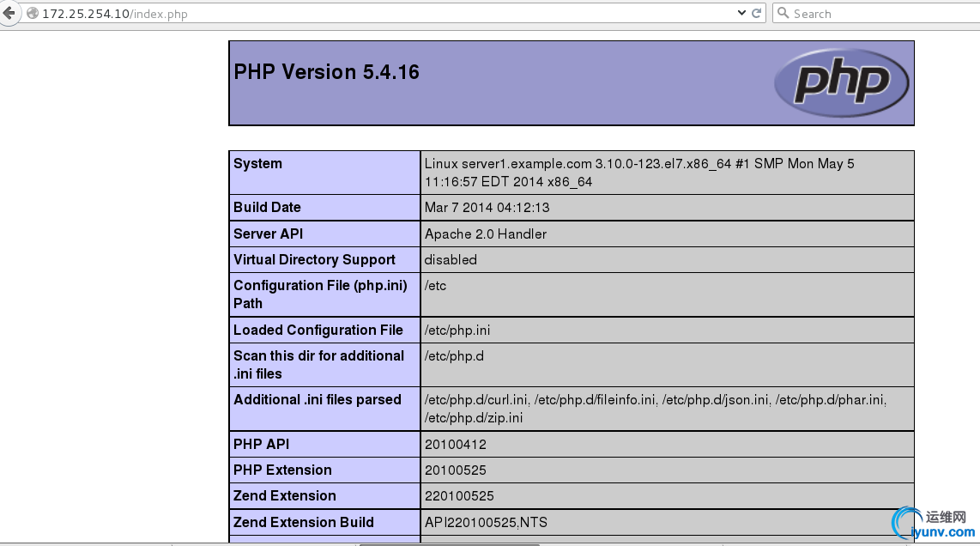Select the 'Linux server1.example.com' system value

coord(639,173)
